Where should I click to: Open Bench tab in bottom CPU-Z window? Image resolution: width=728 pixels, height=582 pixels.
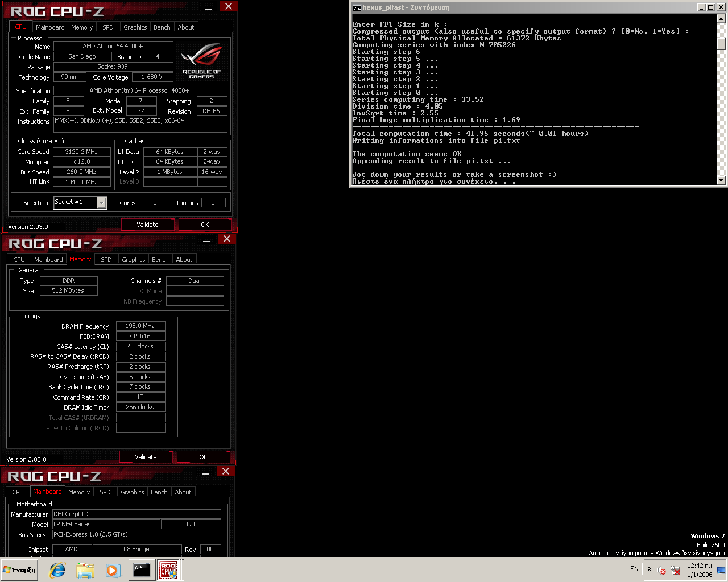(159, 492)
